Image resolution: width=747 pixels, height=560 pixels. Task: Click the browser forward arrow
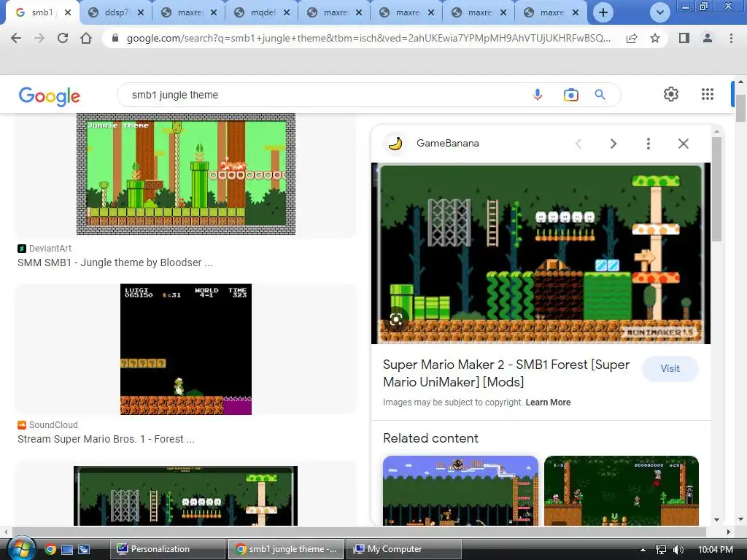(x=39, y=38)
